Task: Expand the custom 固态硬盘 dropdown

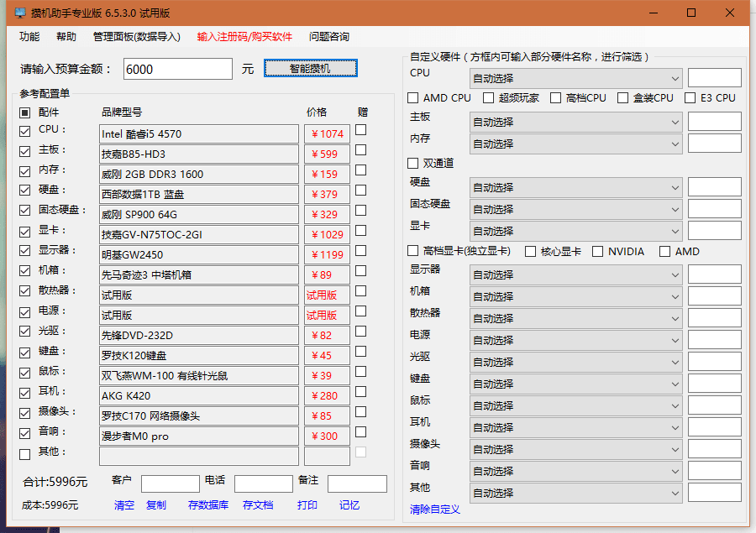Action: 576,210
